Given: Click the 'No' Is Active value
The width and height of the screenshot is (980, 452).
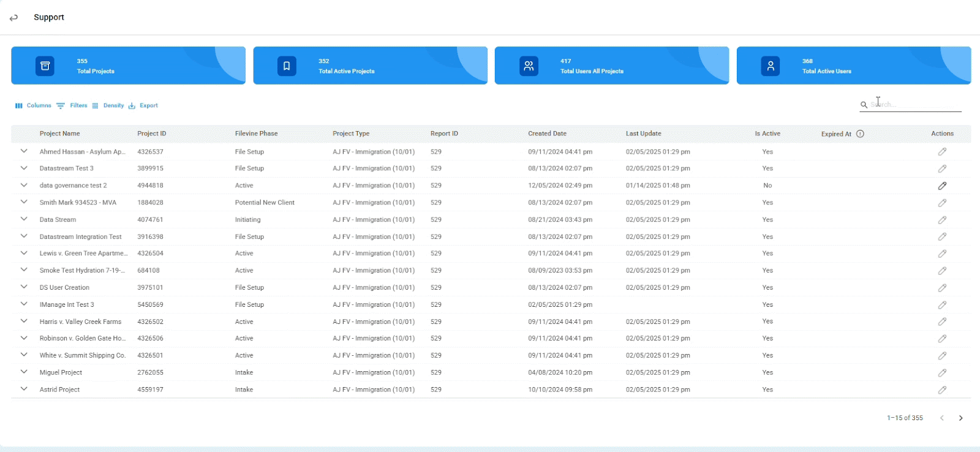Looking at the screenshot, I should pos(767,186).
